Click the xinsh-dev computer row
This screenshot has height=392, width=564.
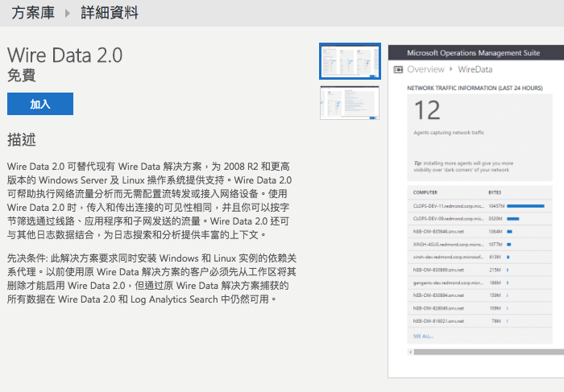coord(479,257)
